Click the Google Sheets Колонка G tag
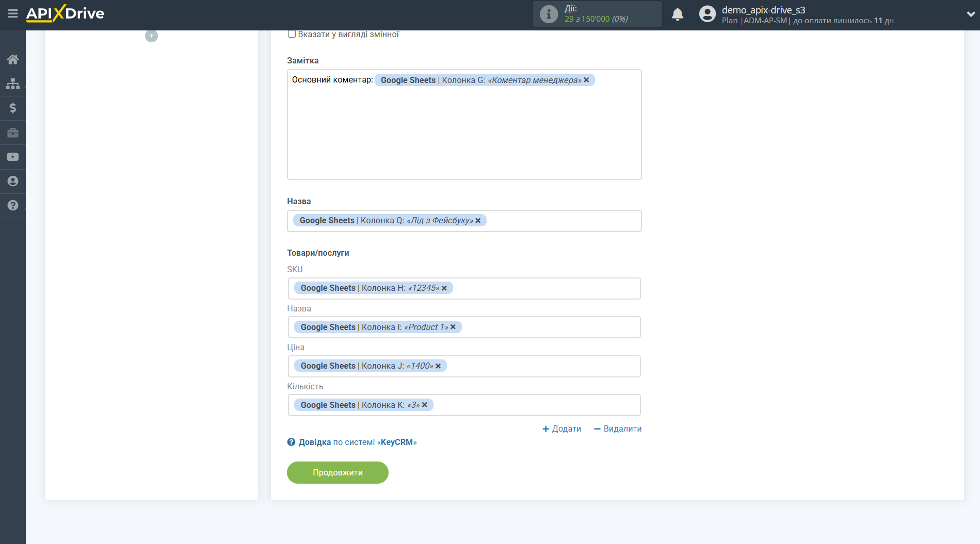Viewport: 980px width, 544px height. (x=485, y=80)
